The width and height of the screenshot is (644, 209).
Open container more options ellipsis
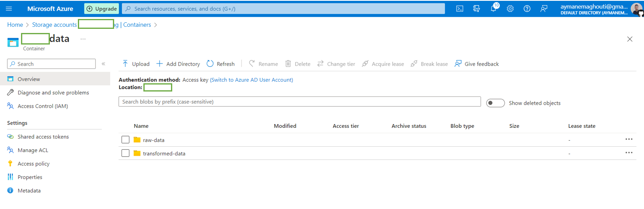tap(83, 39)
